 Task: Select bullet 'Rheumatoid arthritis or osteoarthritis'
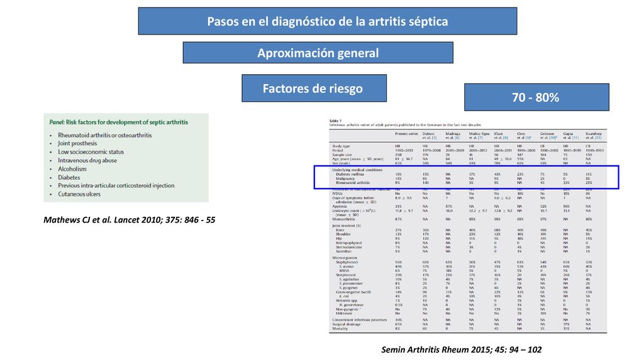pyautogui.click(x=105, y=135)
